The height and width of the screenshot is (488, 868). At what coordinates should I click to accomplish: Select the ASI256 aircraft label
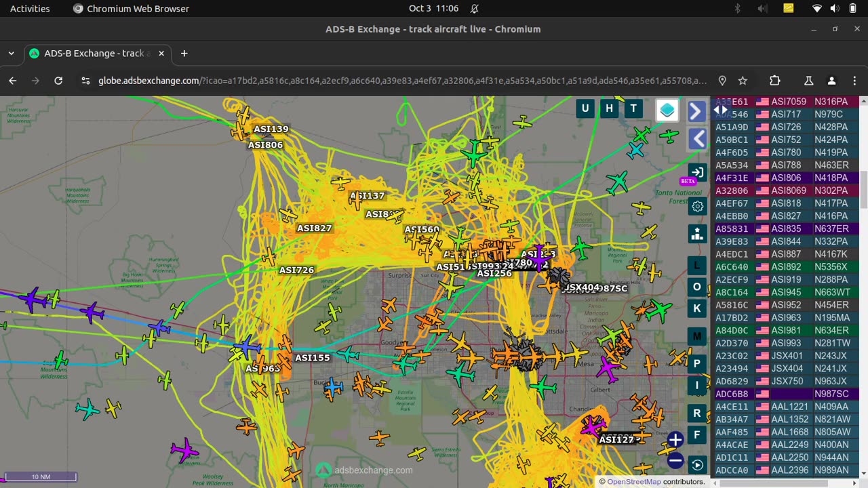[494, 274]
